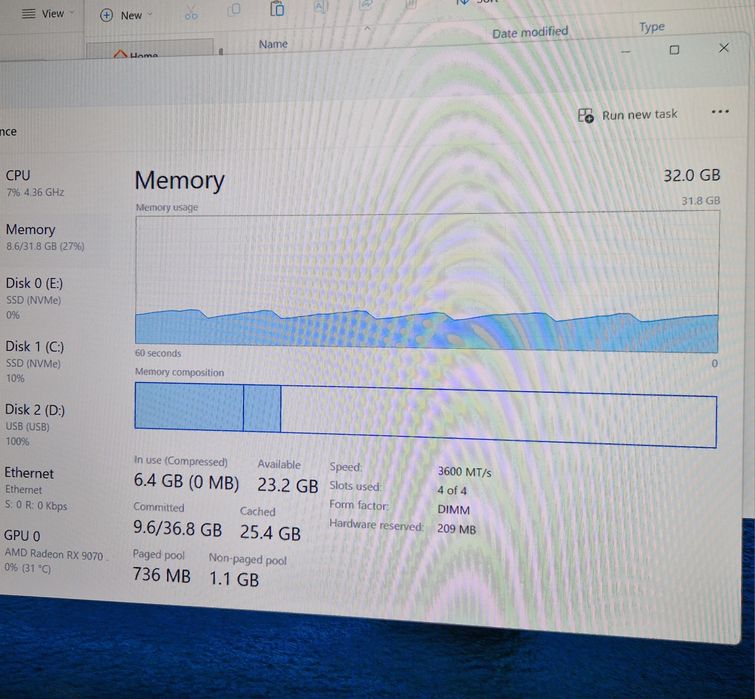
Task: Minimize the Task Manager window
Action: pos(625,52)
